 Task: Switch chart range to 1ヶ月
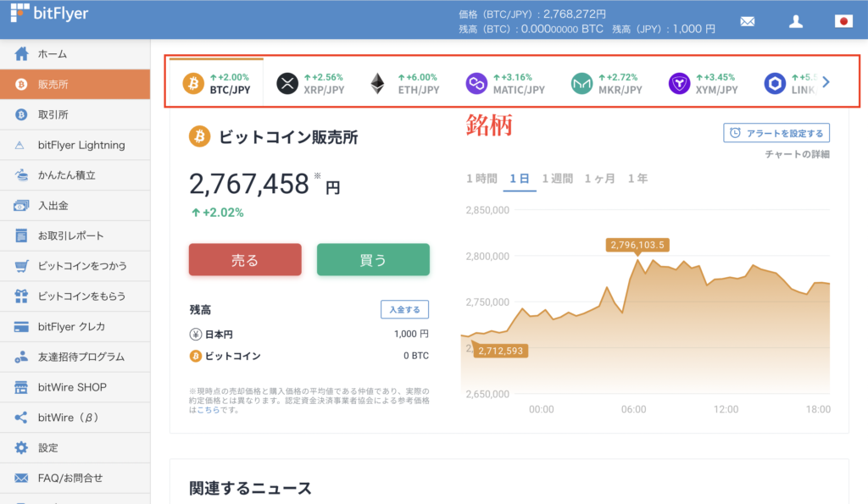click(x=601, y=179)
